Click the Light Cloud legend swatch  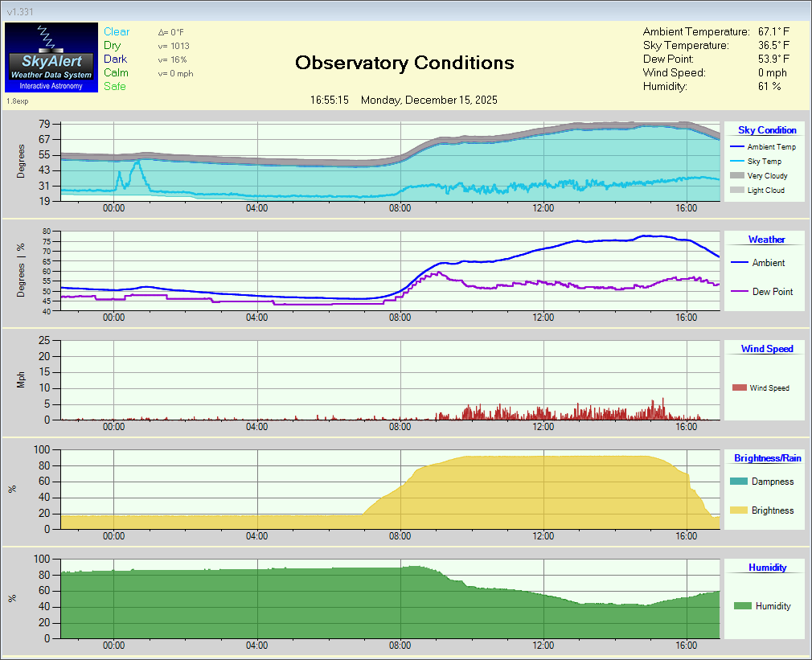click(x=736, y=191)
